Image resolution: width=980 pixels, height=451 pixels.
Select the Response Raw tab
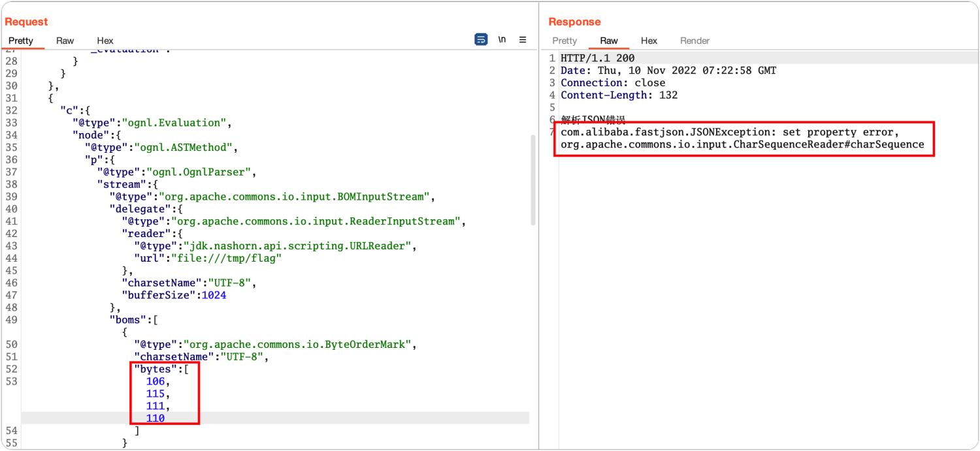(x=609, y=40)
